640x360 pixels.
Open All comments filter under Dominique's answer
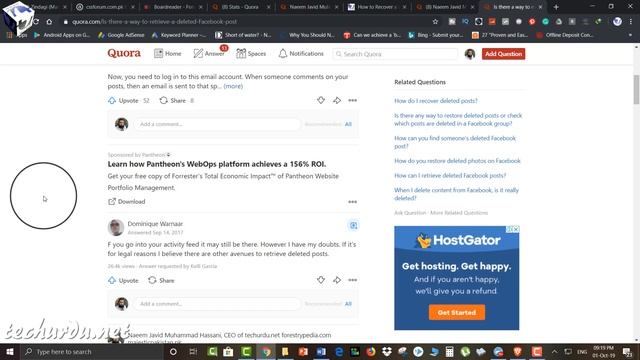click(348, 304)
